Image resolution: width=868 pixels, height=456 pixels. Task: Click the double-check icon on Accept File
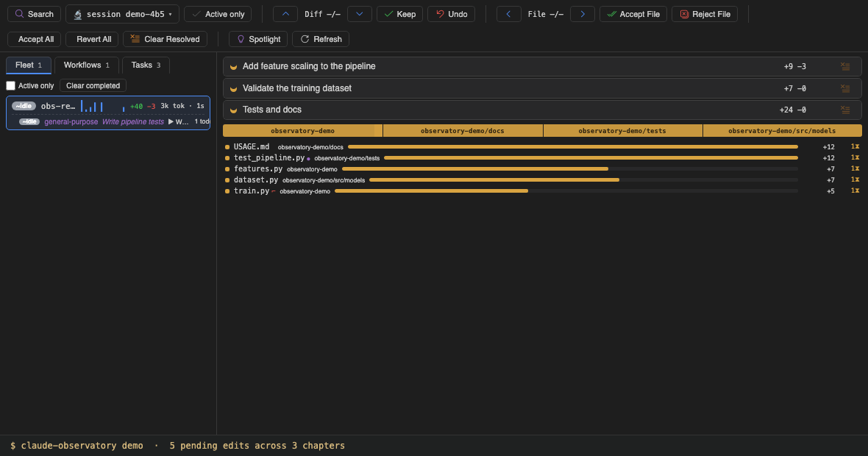[612, 14]
